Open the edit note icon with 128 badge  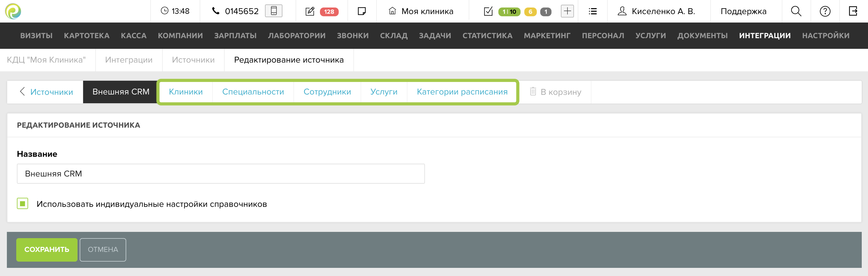tap(310, 11)
